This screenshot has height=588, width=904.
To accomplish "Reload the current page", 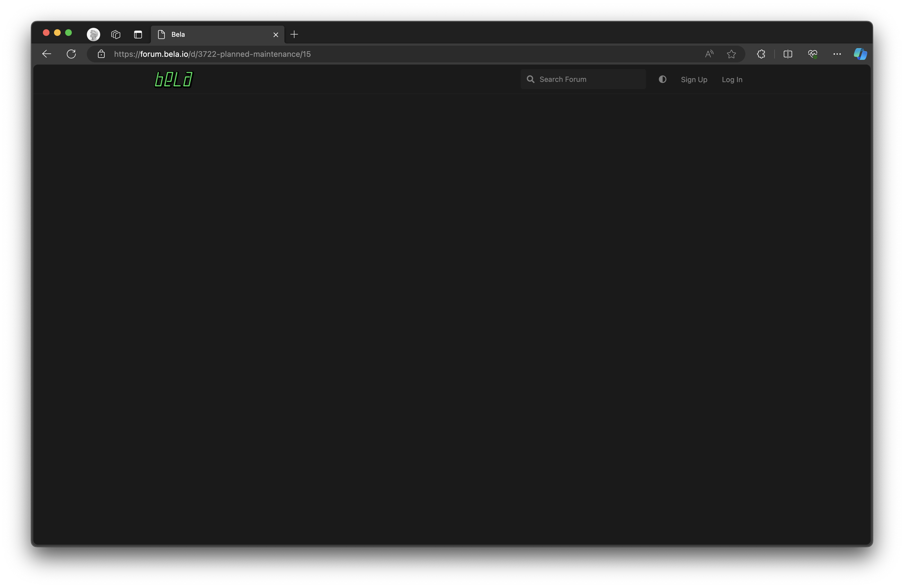I will point(71,54).
